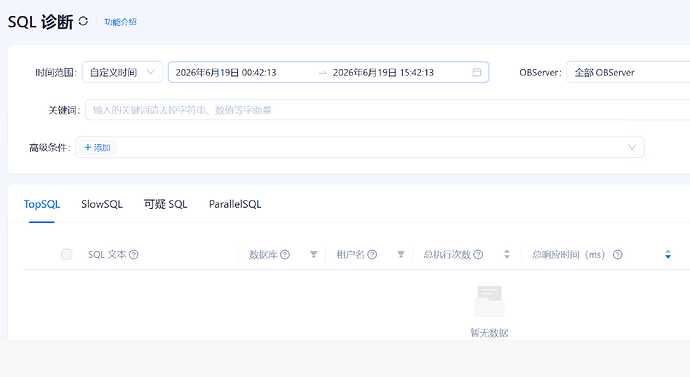The width and height of the screenshot is (690, 377).
Task: Switch to the ParallelSQL tab
Action: (x=235, y=204)
